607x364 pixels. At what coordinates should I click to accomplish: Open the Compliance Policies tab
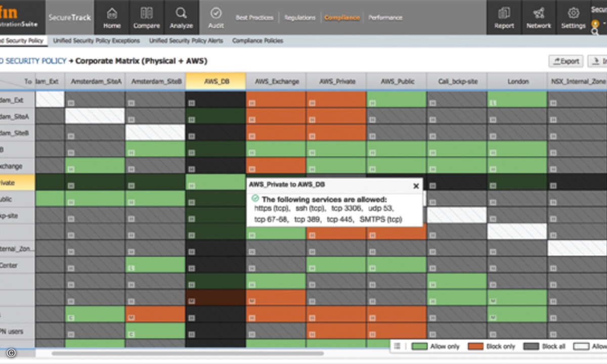[x=257, y=40]
